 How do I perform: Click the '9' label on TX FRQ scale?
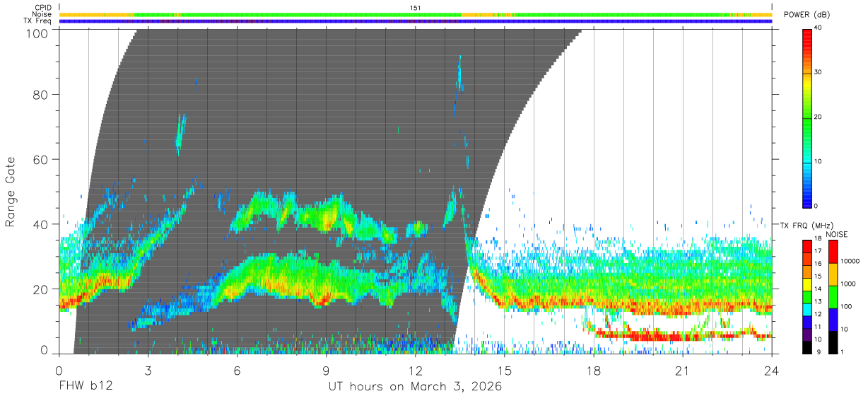(817, 351)
